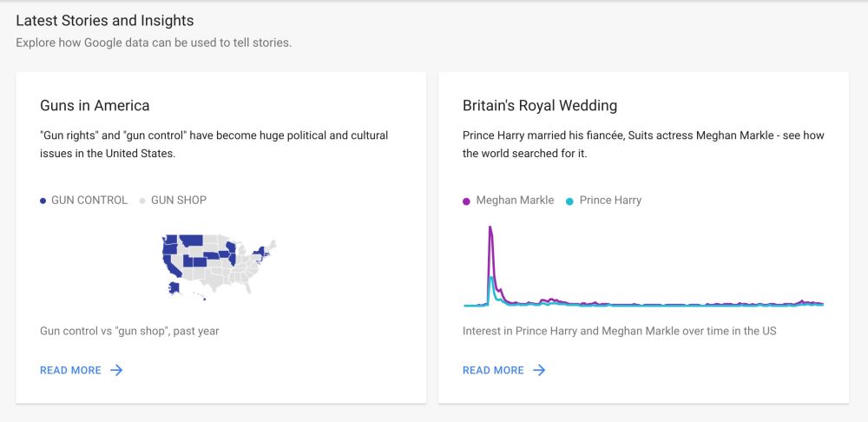Click the grey GUN SHOP legend dot
This screenshot has height=422, width=868.
142,201
